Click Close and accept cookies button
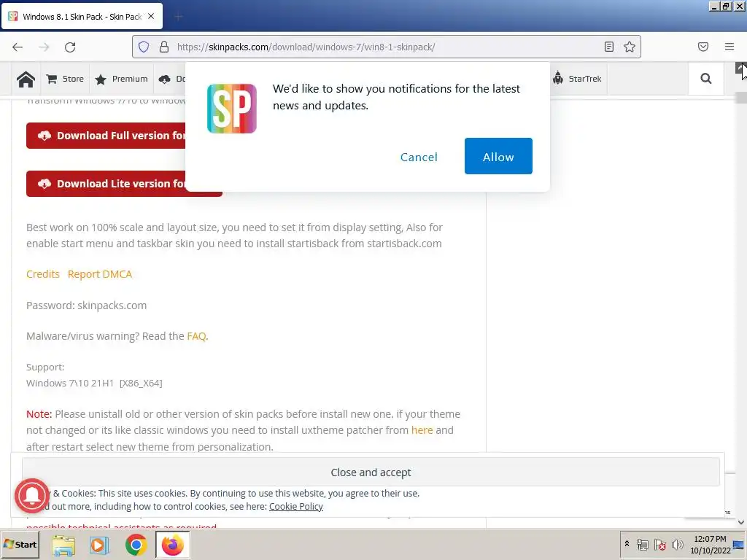This screenshot has width=747, height=560. (x=371, y=472)
